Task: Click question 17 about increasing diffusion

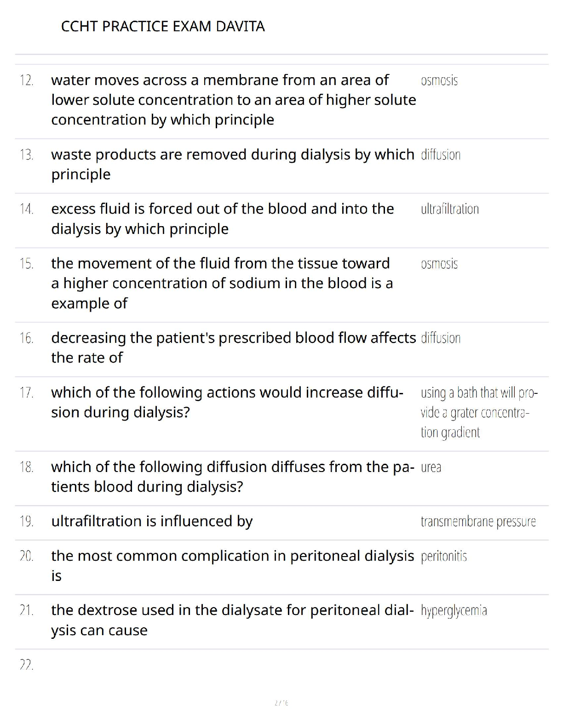Action: tap(227, 402)
